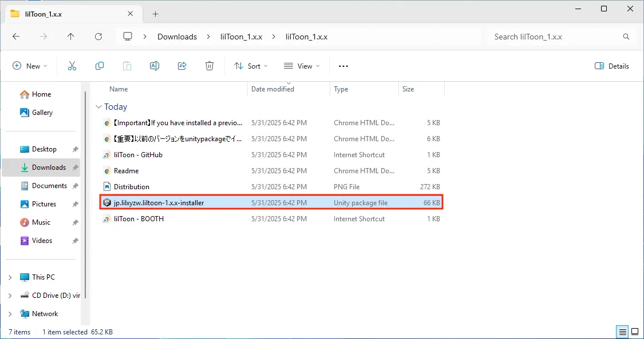Viewport: 644px width, 339px height.
Task: Click Downloads in the address breadcrumb
Action: pos(177,37)
